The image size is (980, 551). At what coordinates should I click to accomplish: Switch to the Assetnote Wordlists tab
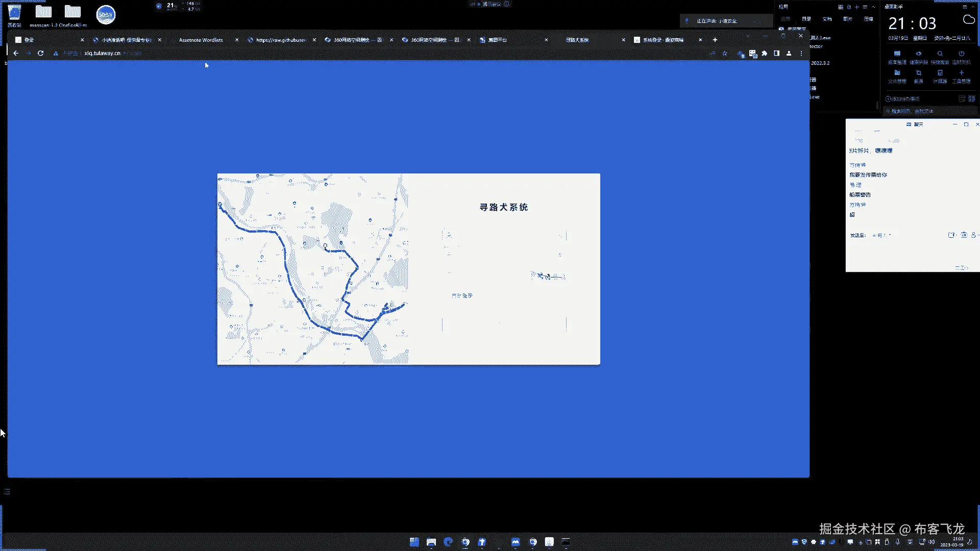coord(201,40)
